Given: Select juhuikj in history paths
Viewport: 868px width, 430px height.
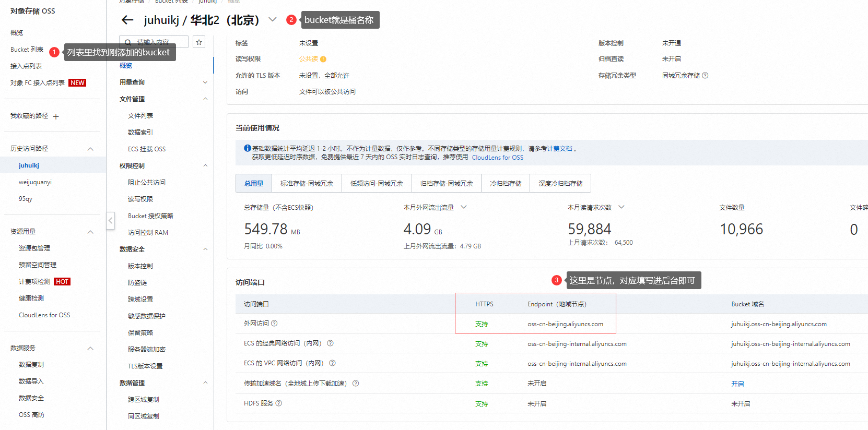Looking at the screenshot, I should (x=29, y=165).
